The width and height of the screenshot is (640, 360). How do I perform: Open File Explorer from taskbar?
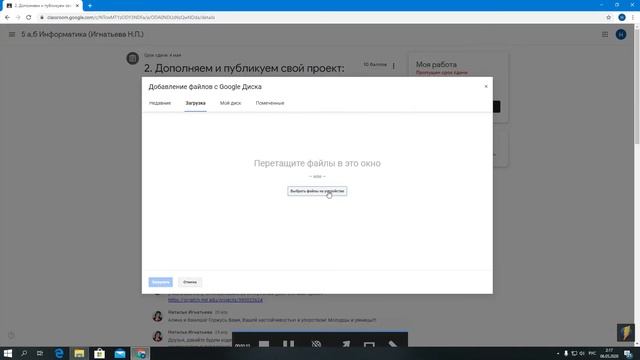click(x=79, y=353)
